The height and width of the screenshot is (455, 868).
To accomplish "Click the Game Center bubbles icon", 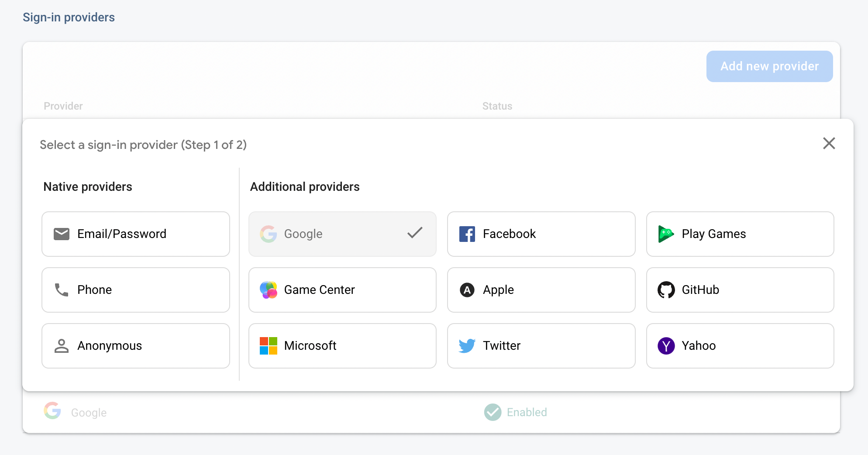I will tap(269, 290).
